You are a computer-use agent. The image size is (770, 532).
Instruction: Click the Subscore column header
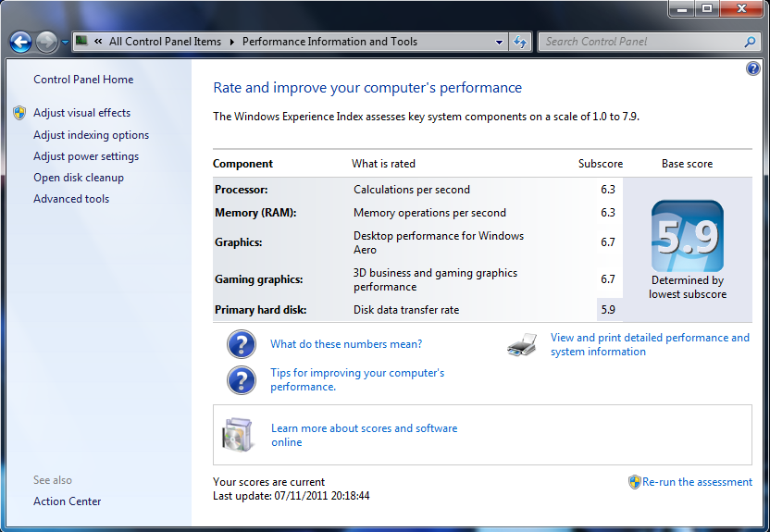coord(600,164)
